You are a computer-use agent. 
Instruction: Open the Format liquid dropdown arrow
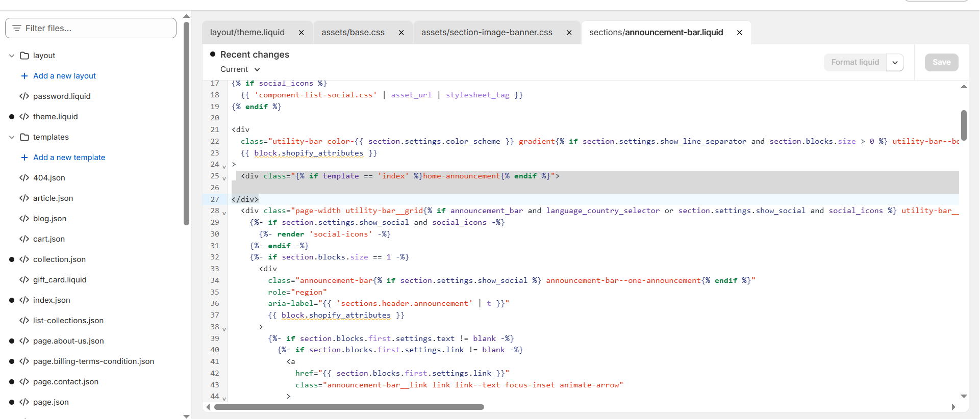[x=895, y=63]
